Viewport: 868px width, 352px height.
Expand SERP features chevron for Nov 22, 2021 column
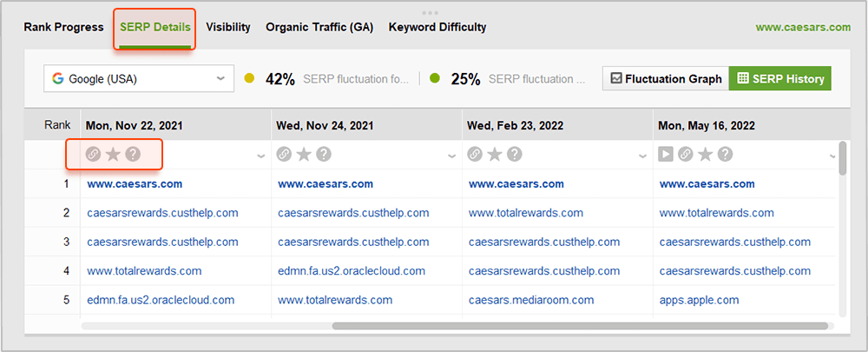tap(260, 156)
